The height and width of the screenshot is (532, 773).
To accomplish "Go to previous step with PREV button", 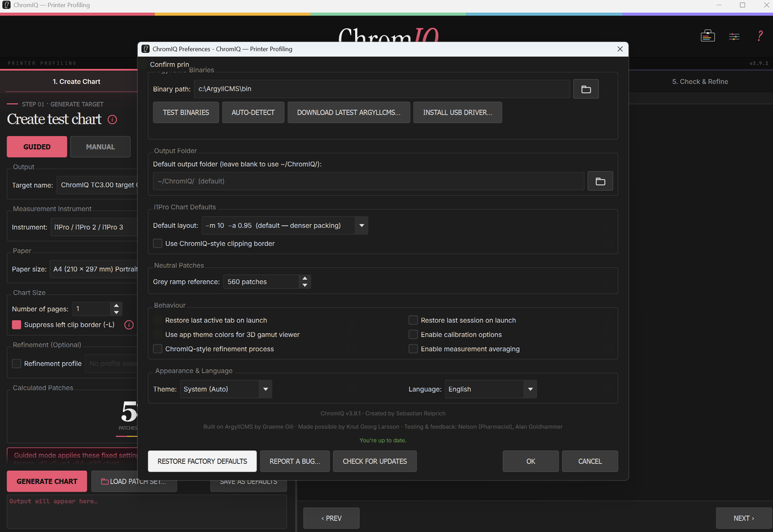I will (331, 518).
